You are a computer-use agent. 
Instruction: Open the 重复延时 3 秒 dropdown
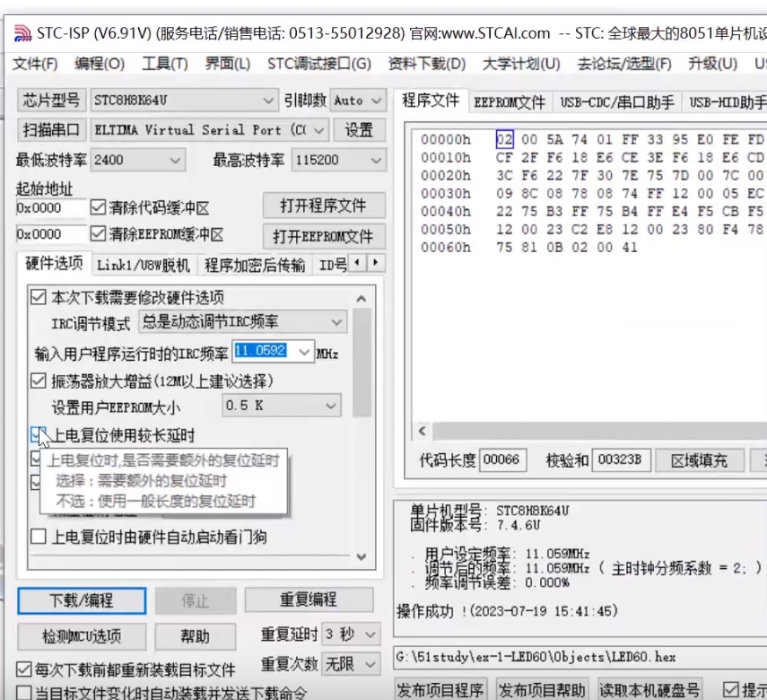pos(350,634)
